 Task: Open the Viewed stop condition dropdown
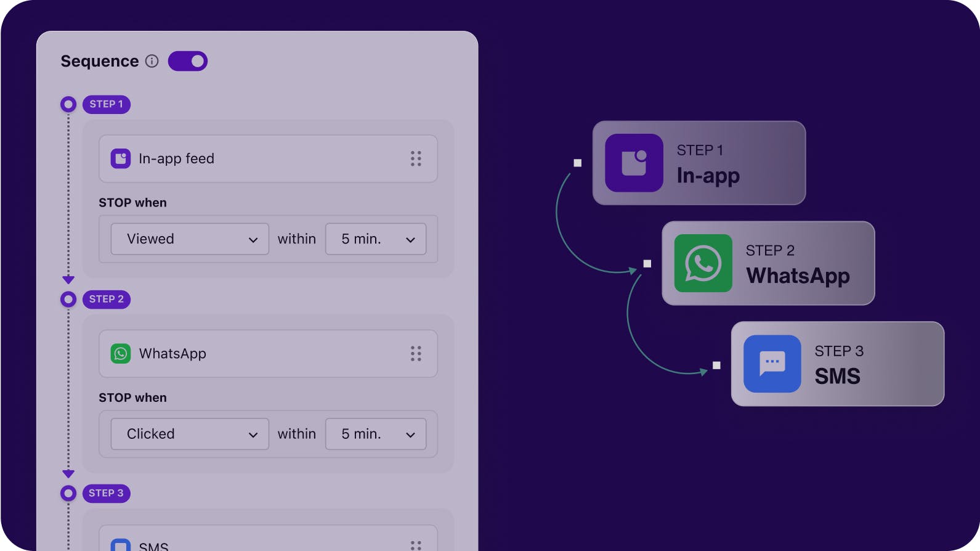point(190,239)
